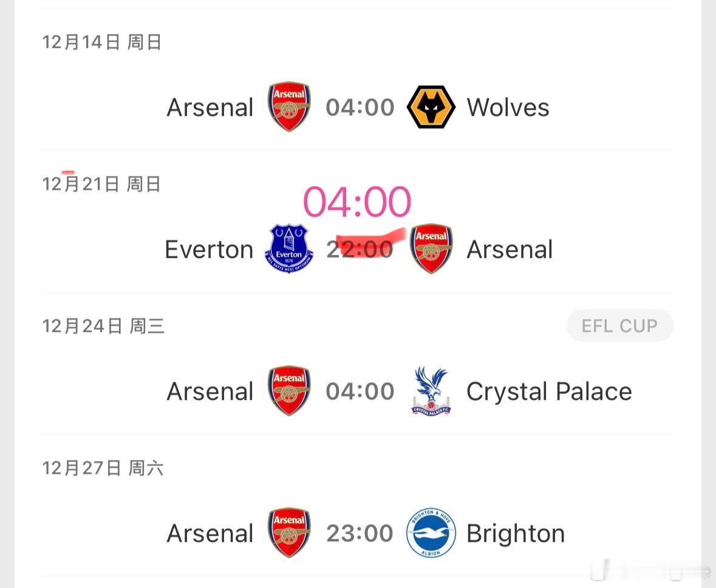Open the Brighton team name
This screenshot has width=716, height=588.
(x=515, y=533)
